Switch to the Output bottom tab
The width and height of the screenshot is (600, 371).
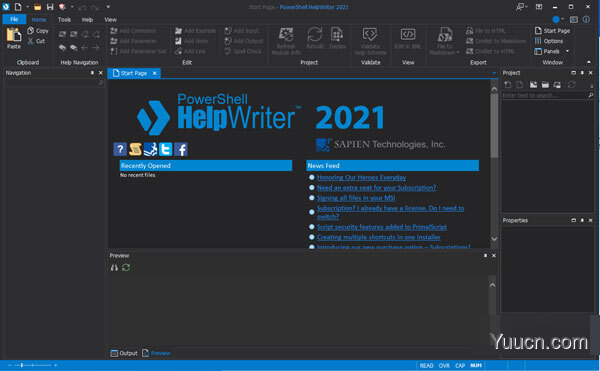point(124,353)
